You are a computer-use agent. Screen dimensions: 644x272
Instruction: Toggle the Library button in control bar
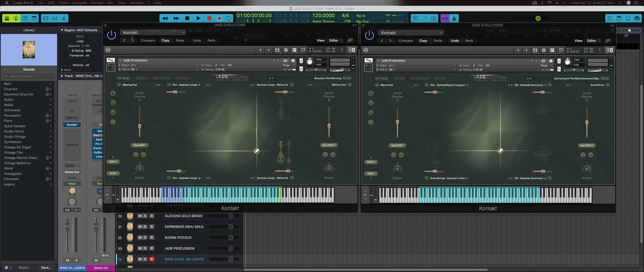pos(7,18)
